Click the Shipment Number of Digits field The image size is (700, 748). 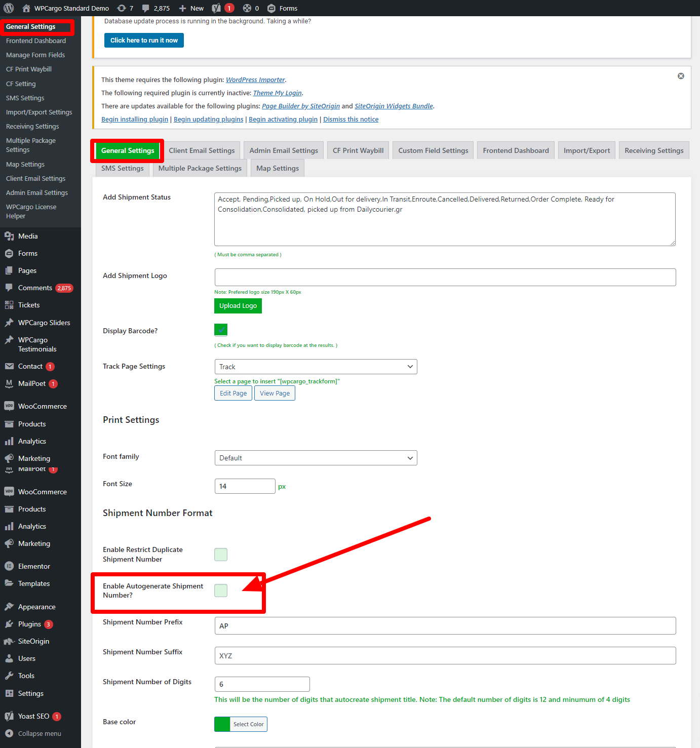point(262,684)
